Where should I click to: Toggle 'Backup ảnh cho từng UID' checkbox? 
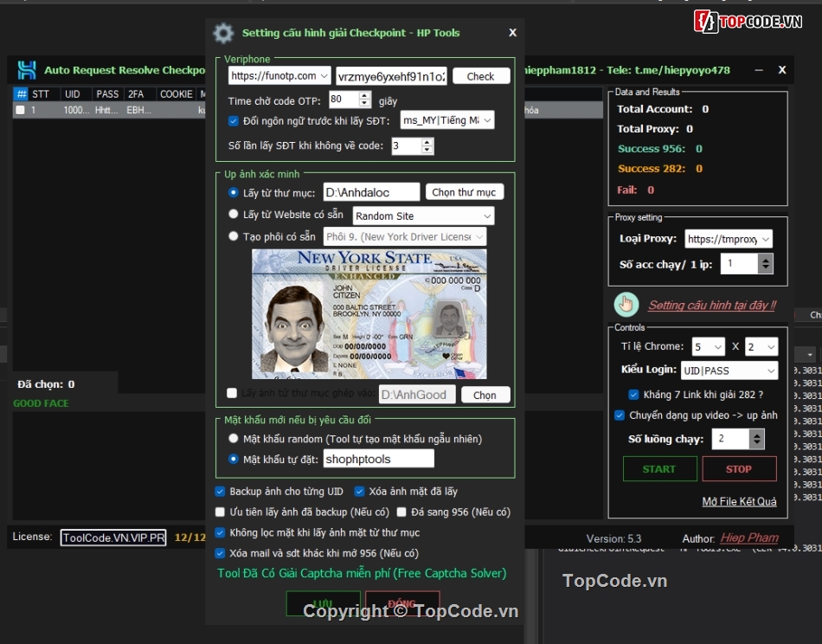pos(220,492)
